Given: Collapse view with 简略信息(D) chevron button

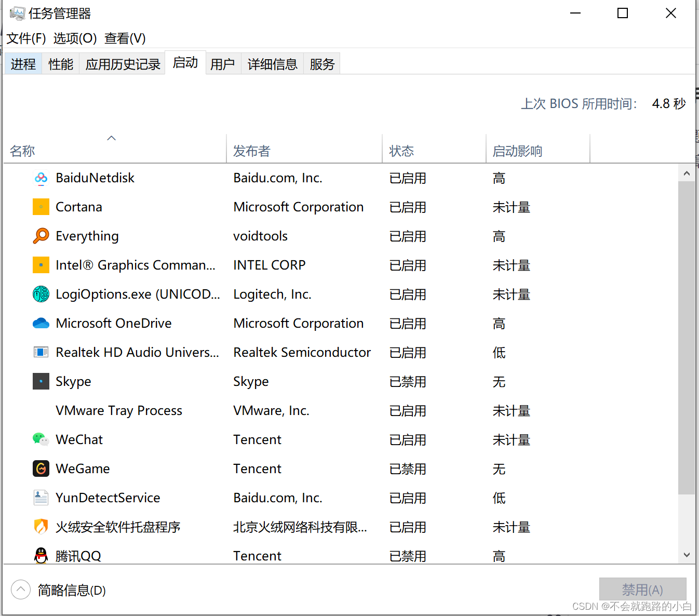Looking at the screenshot, I should tap(21, 590).
